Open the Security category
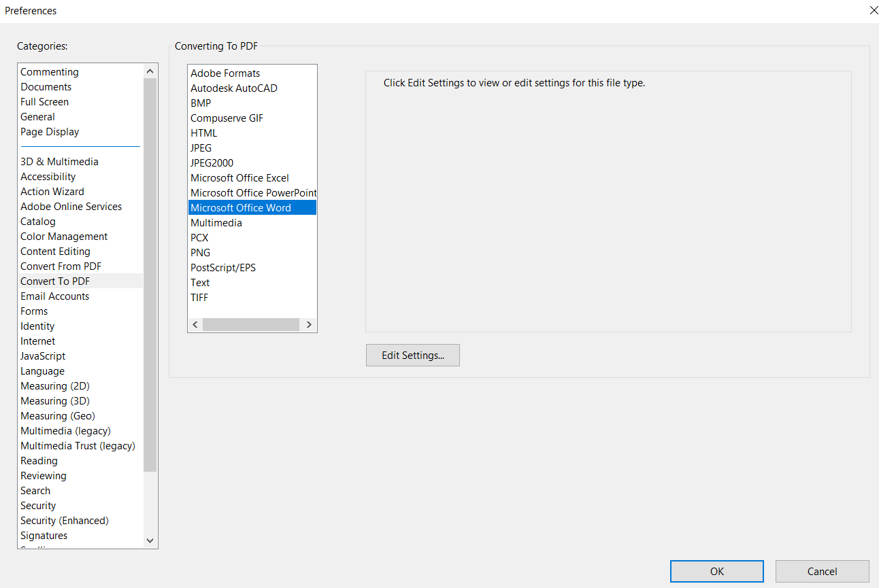 pos(37,505)
